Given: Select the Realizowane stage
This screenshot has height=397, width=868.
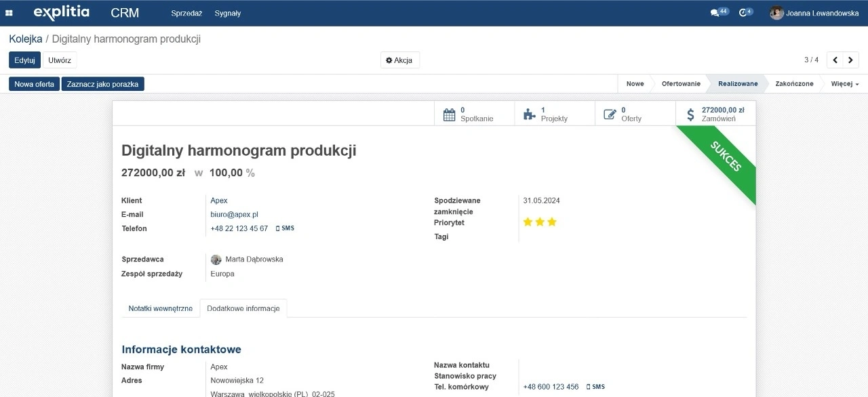Looking at the screenshot, I should pyautogui.click(x=738, y=84).
